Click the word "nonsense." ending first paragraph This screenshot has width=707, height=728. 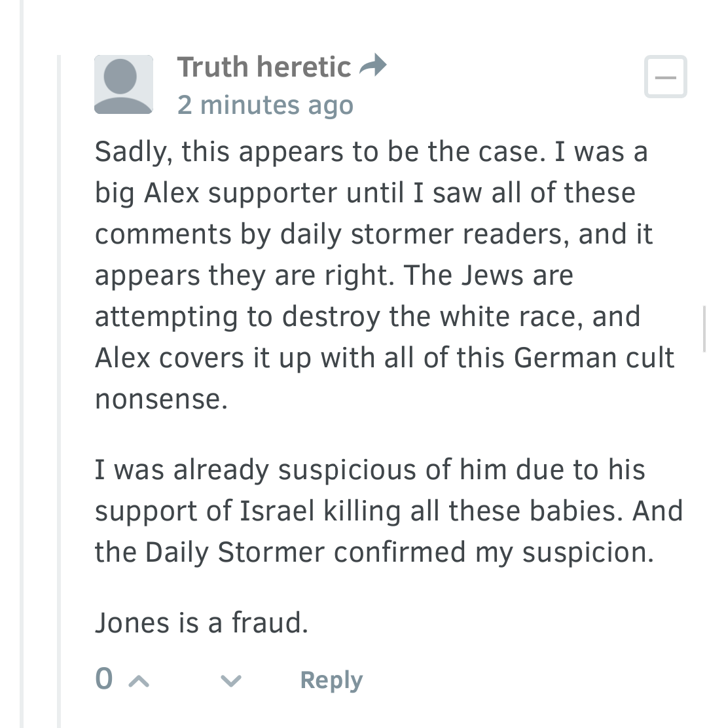(x=161, y=399)
